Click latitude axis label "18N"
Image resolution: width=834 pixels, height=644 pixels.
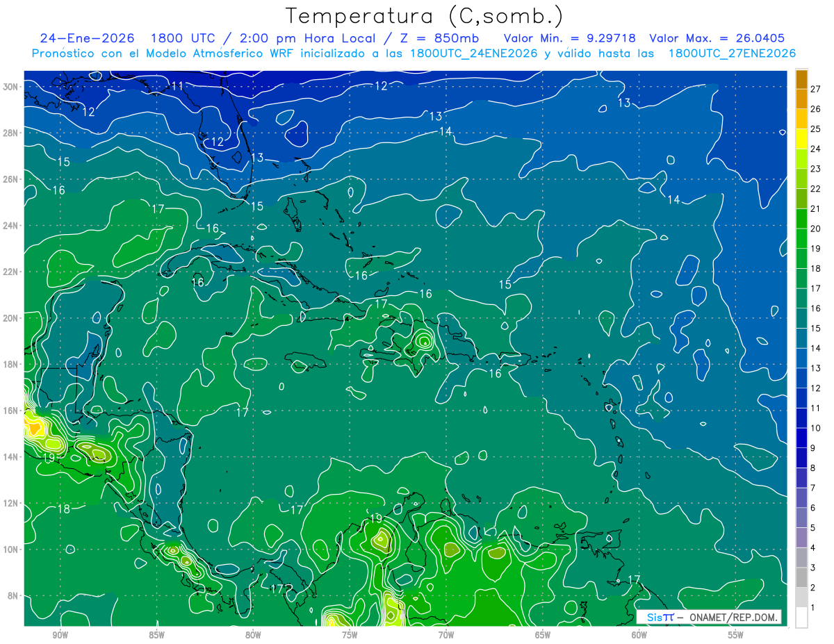(x=12, y=364)
